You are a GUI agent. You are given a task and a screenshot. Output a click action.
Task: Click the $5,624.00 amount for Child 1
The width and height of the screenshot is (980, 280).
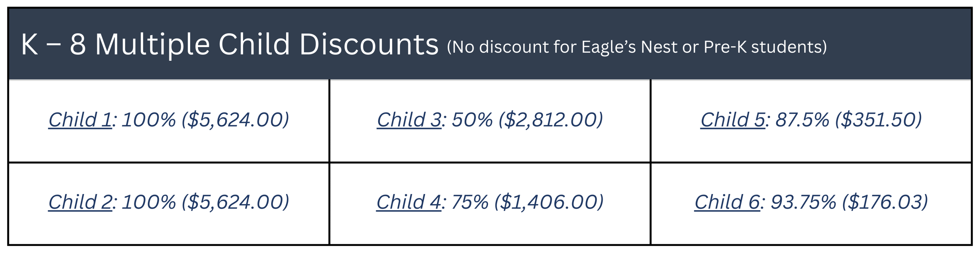(x=235, y=120)
